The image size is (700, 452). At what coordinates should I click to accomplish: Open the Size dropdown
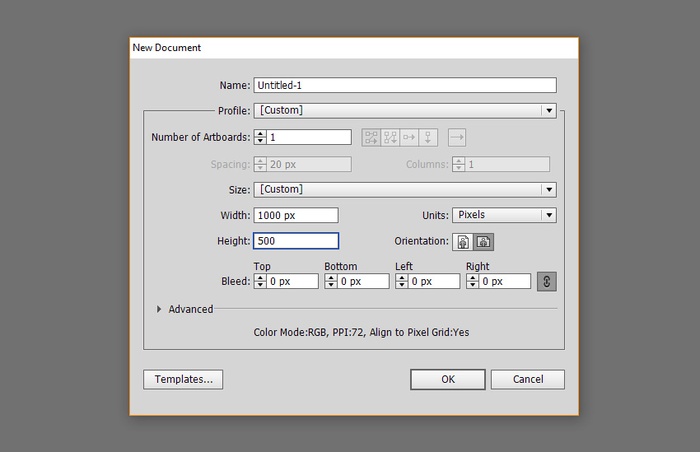point(405,189)
